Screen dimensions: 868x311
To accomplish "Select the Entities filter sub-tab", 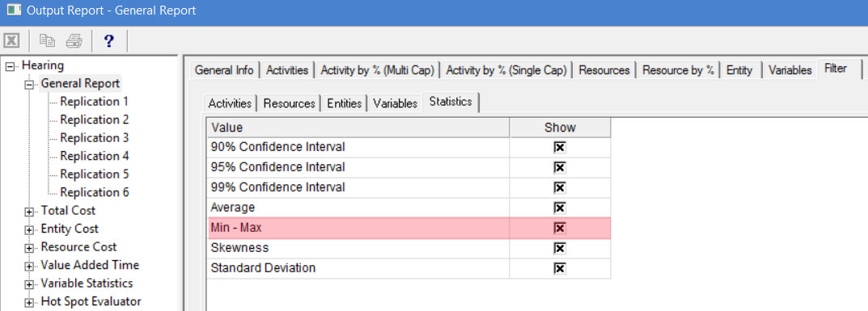I will [345, 103].
